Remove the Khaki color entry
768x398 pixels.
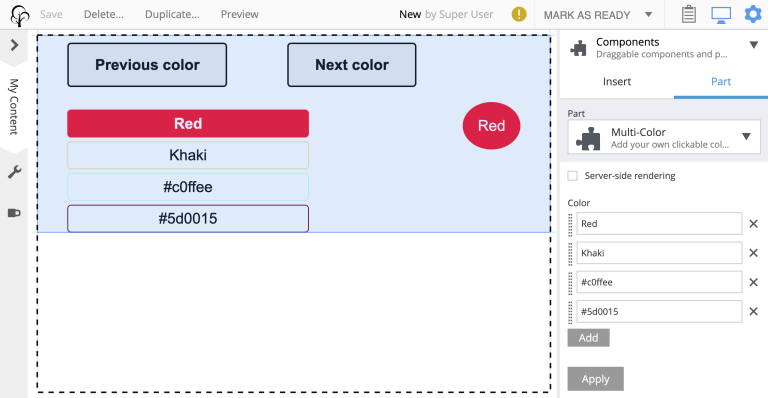pos(753,253)
